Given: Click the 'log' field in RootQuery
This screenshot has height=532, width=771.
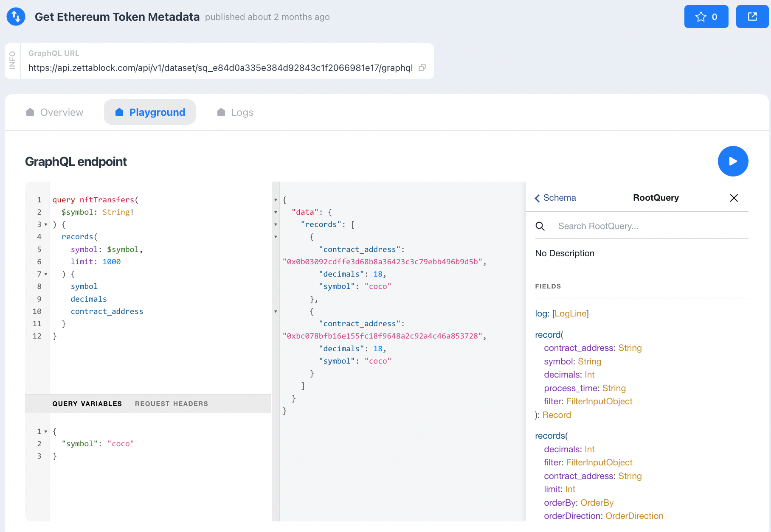Looking at the screenshot, I should [x=541, y=314].
